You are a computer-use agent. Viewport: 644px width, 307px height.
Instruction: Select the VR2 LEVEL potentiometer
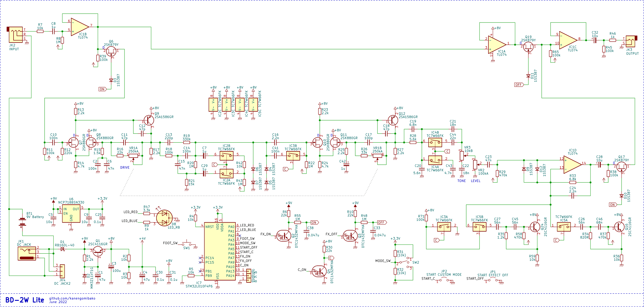click(475, 164)
